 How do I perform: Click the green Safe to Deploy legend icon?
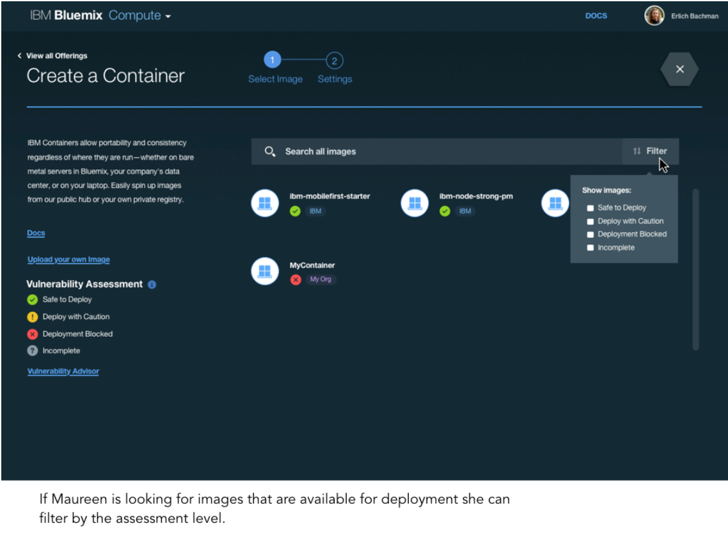pyautogui.click(x=32, y=300)
